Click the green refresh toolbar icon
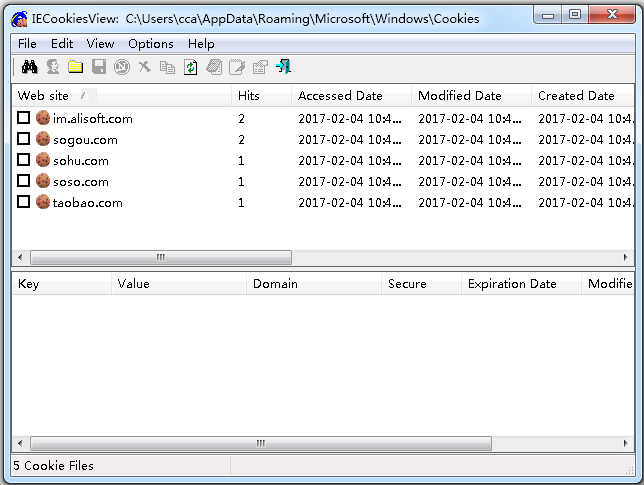Viewport: 644px width, 485px height. (x=190, y=67)
